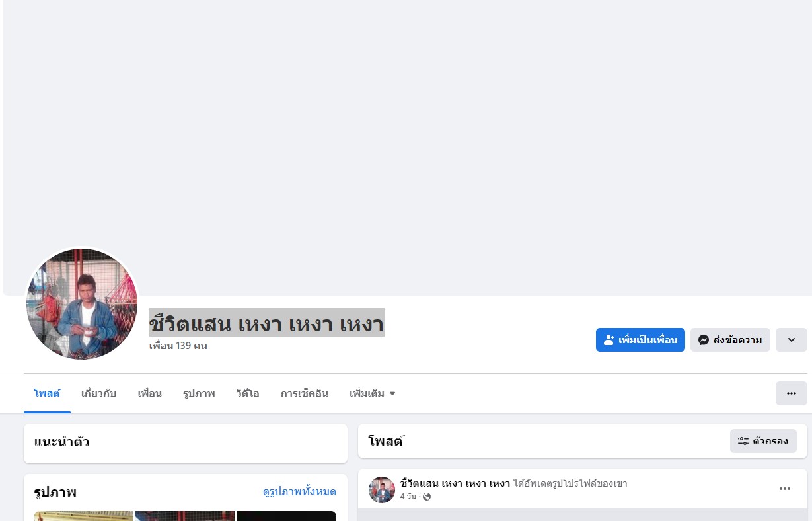The image size is (812, 521).
Task: Open post options three-dots menu
Action: pos(784,489)
